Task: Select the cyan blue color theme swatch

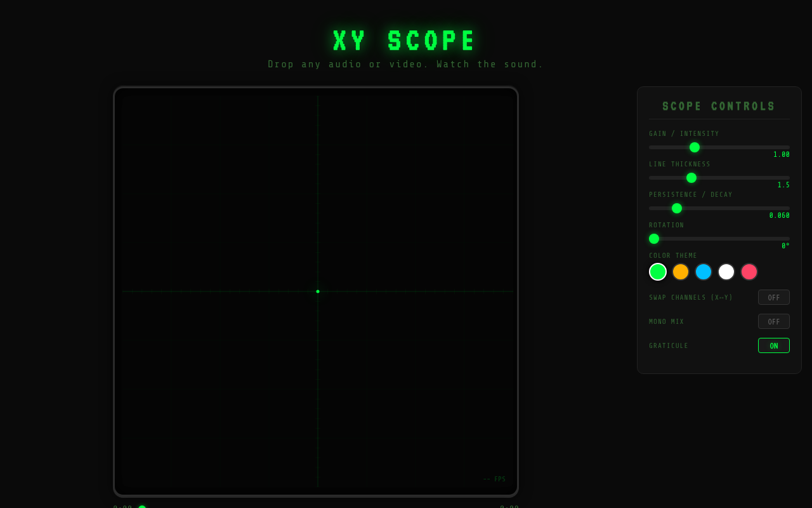Action: click(x=704, y=272)
